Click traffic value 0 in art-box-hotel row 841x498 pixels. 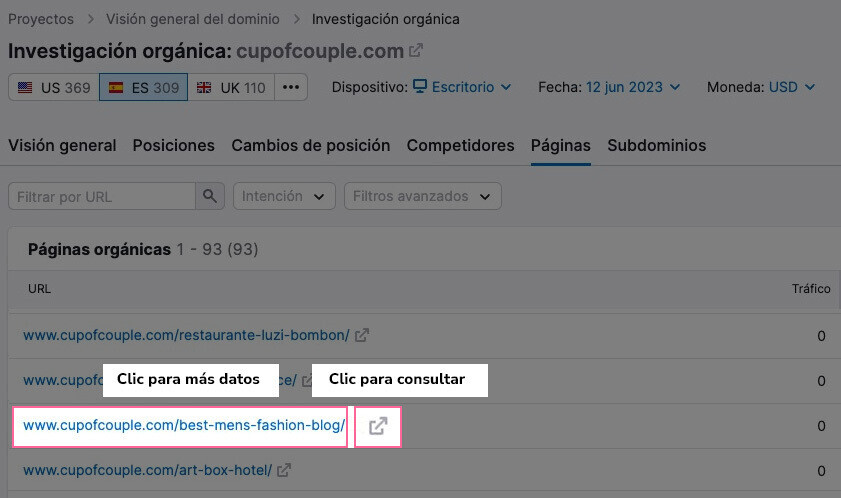tap(821, 471)
